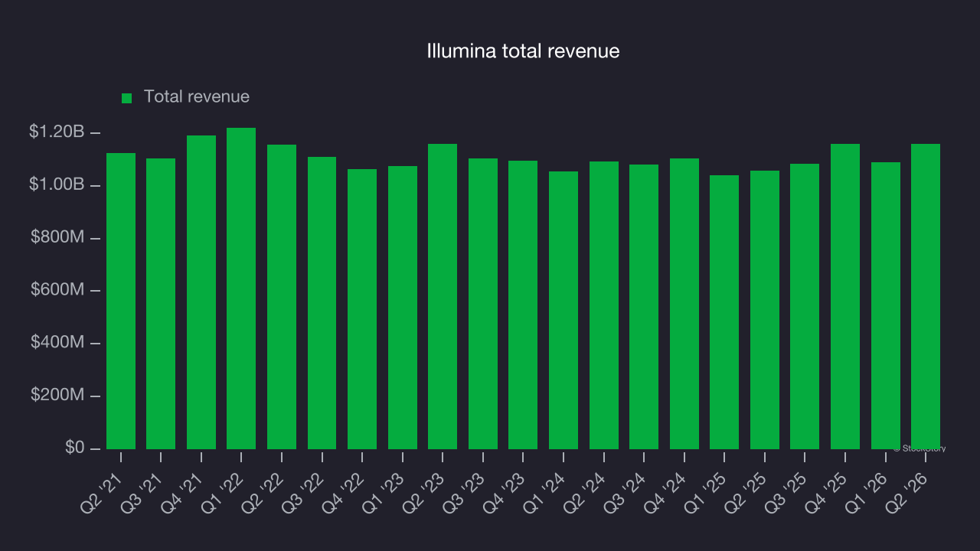Select the Q1 '23 revenue bar

[403, 308]
